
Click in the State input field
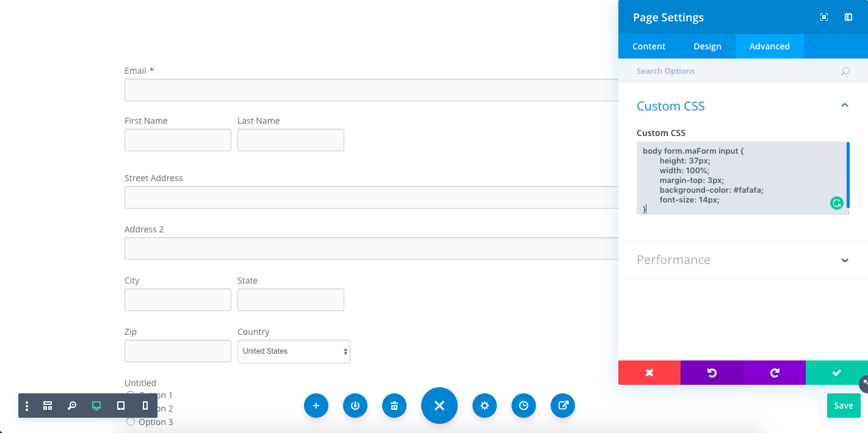coord(291,299)
